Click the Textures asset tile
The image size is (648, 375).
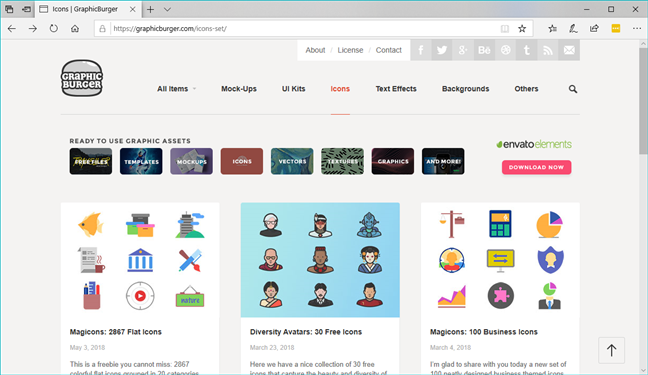click(343, 161)
